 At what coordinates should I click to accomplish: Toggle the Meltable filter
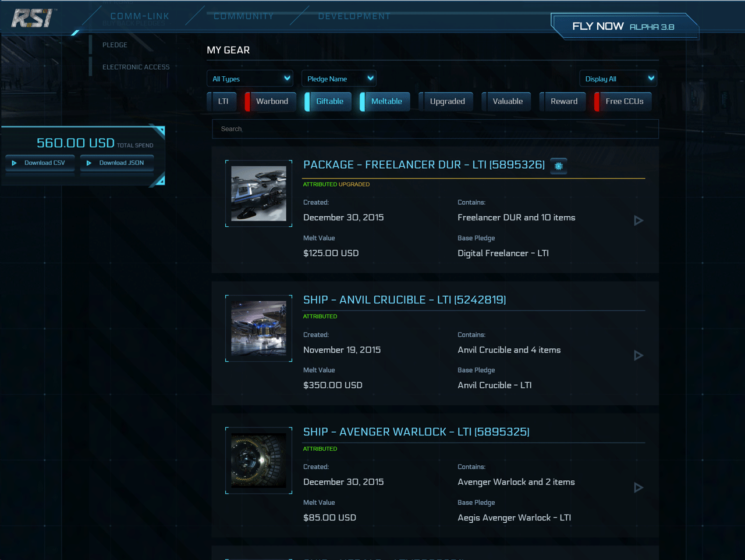(x=385, y=101)
